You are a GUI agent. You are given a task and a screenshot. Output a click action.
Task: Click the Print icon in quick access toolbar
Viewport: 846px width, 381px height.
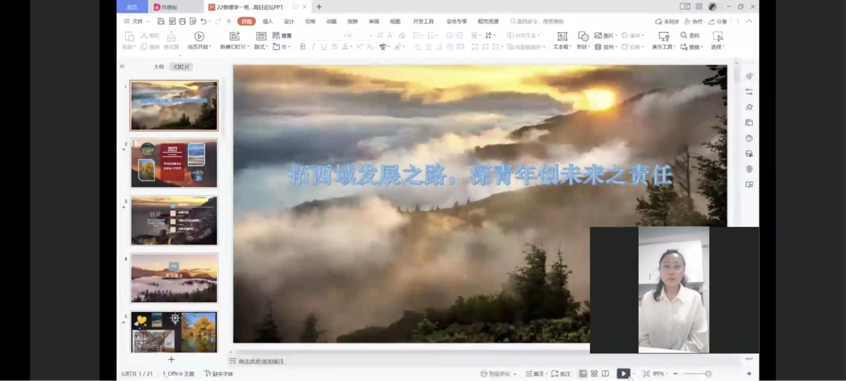(x=182, y=22)
